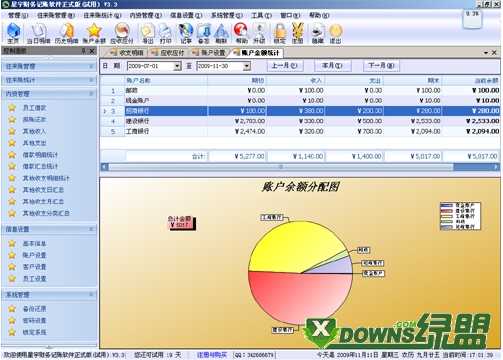Close the 控制面板 panel
The image size is (503, 360).
coord(92,51)
